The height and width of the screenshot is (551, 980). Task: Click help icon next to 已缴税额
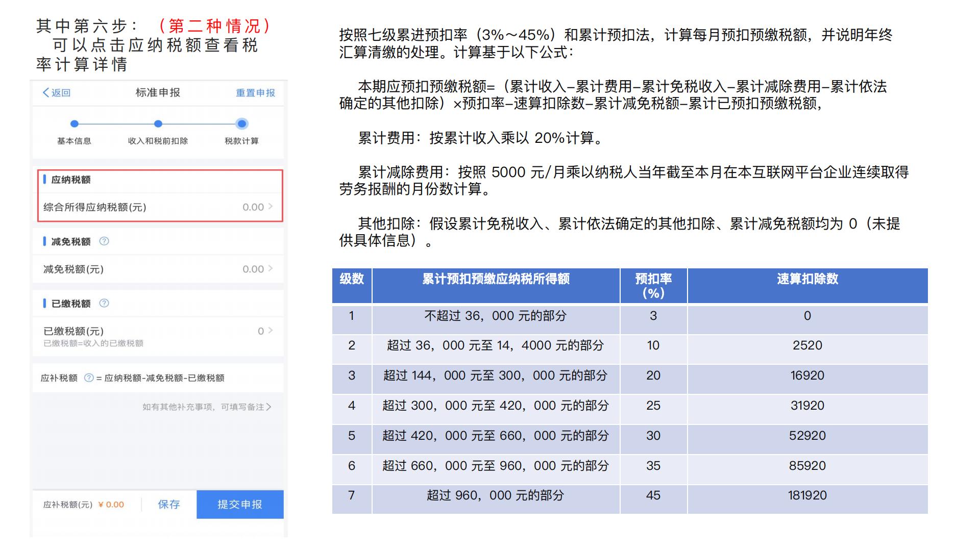tap(104, 303)
